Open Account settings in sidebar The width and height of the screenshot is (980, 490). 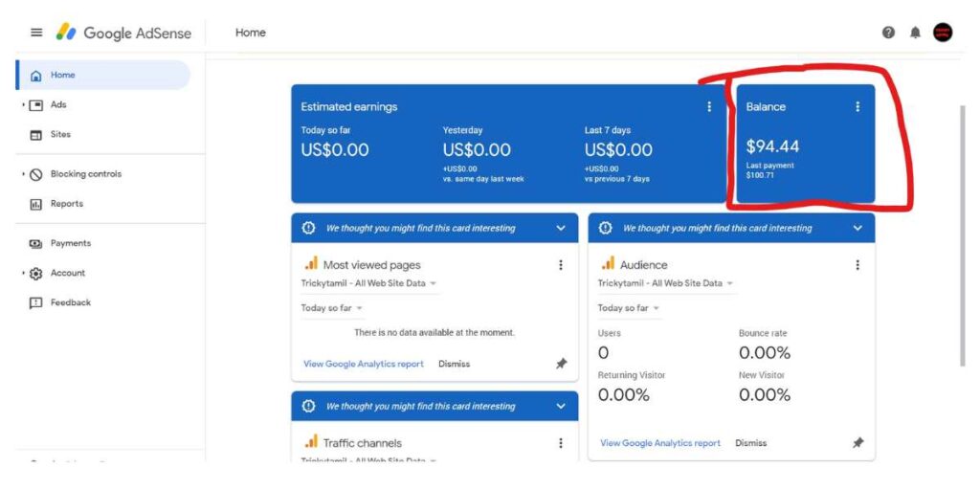pyautogui.click(x=68, y=273)
